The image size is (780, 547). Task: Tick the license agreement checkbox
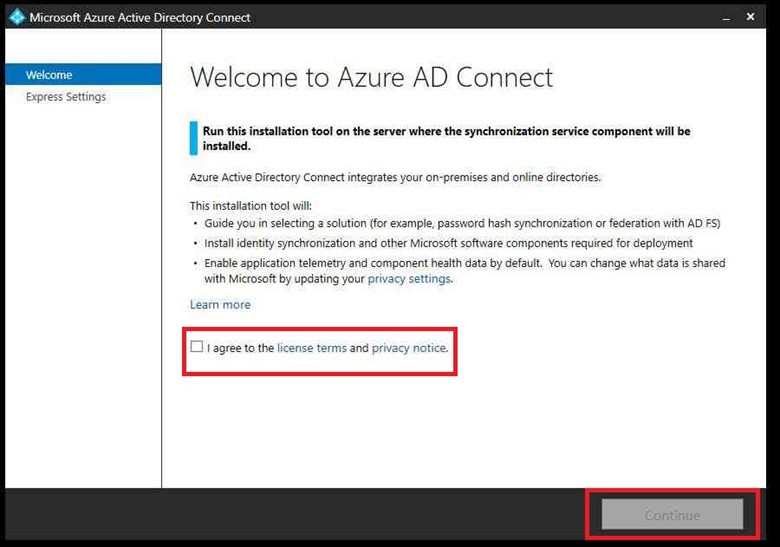(x=197, y=347)
